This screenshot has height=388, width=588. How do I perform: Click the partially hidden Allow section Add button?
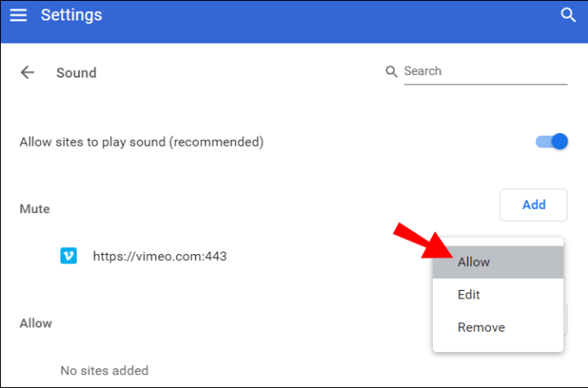[x=566, y=320]
